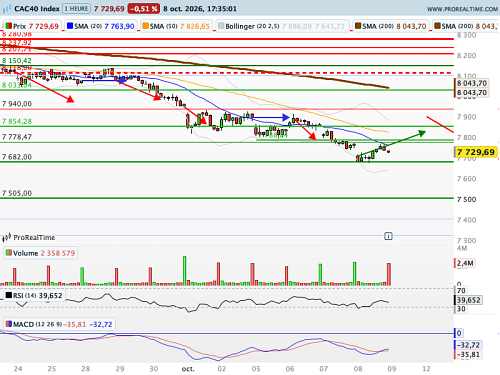Click the lower 8 043,70 axis tag

coord(471,92)
